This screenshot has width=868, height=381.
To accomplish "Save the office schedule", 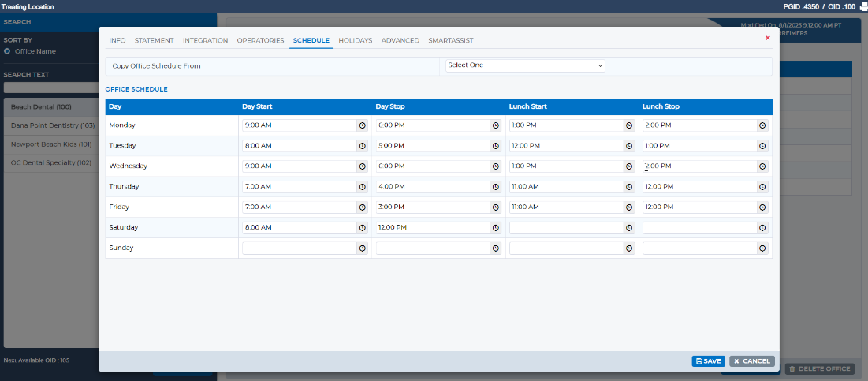I will [x=709, y=361].
